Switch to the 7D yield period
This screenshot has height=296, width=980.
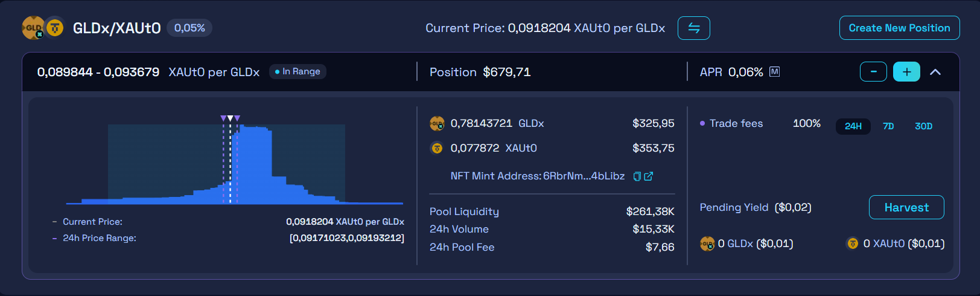888,126
